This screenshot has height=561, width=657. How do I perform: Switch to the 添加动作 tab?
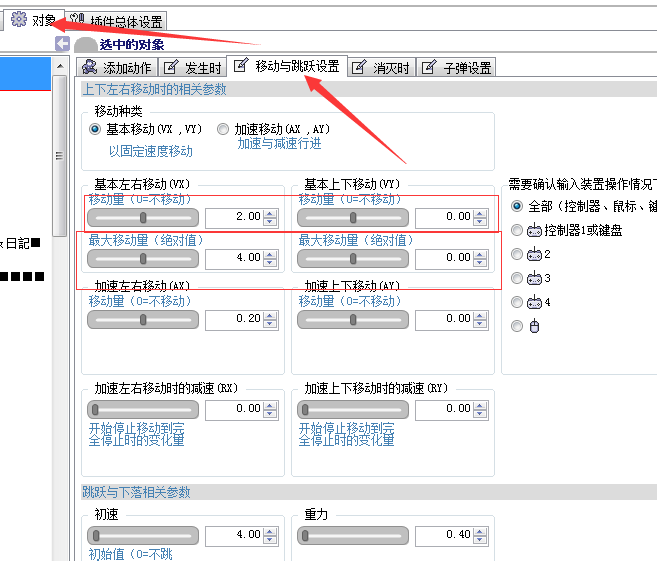click(x=117, y=67)
